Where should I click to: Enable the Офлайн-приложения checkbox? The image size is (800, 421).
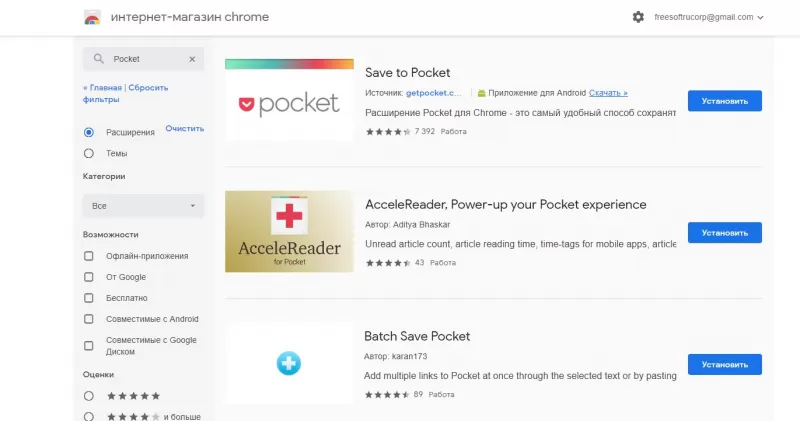coord(89,256)
